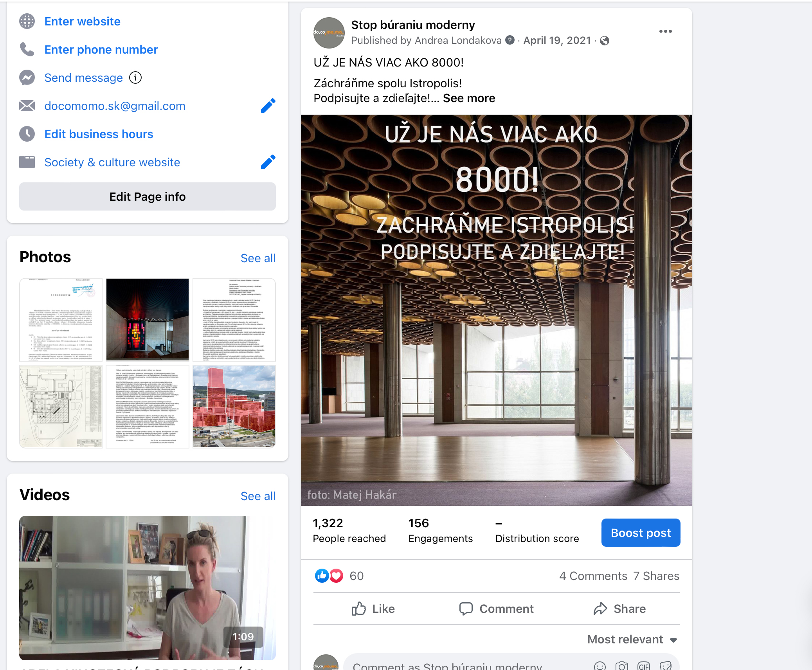Open the Stop búraniu moderny page name on the post

[x=413, y=25]
